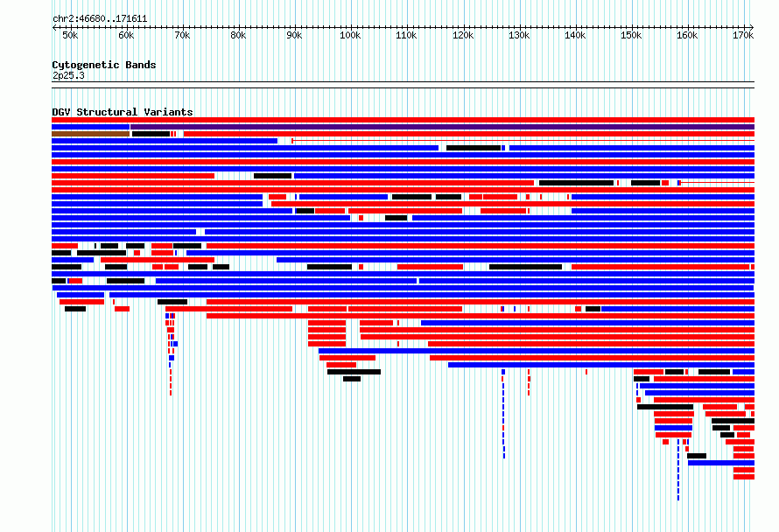Select the topmost full-width red variant bar

click(x=403, y=120)
